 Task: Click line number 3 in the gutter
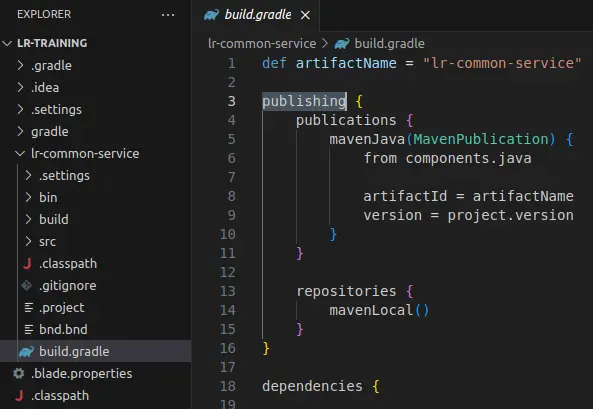[x=232, y=101]
